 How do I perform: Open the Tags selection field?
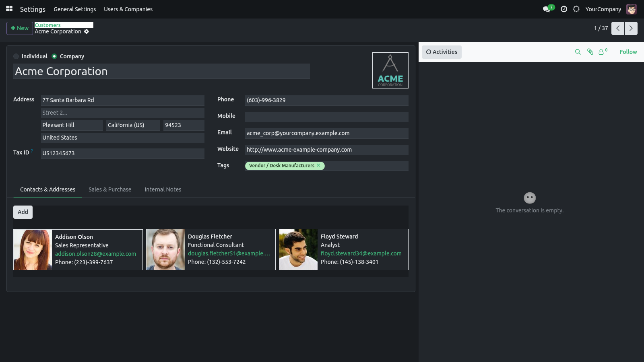(327, 166)
